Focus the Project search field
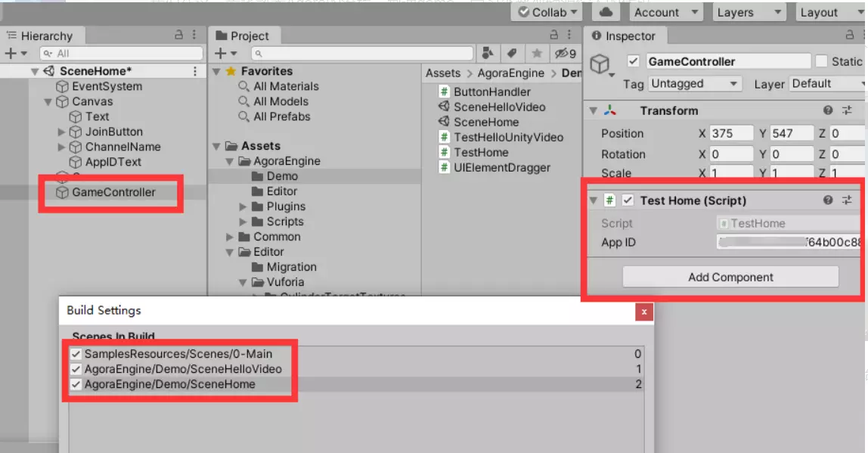 pyautogui.click(x=363, y=53)
